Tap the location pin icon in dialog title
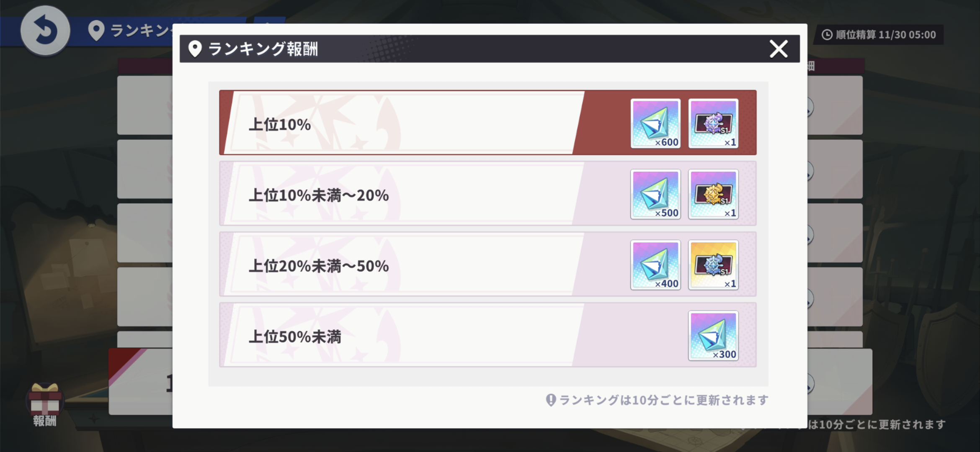 tap(195, 49)
